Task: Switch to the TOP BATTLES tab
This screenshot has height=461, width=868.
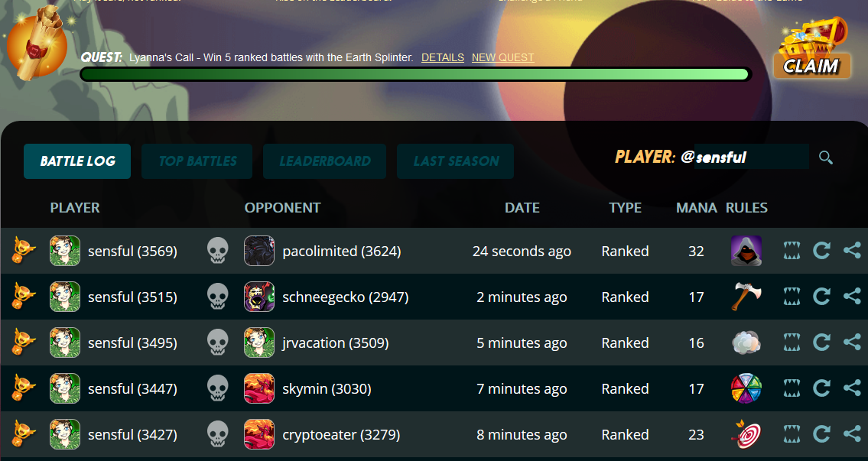Action: click(x=197, y=161)
